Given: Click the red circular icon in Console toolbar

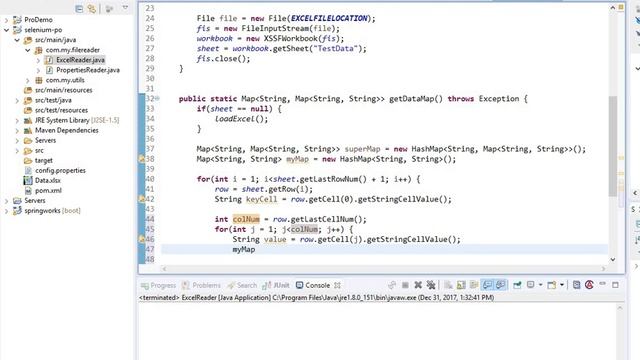Looking at the screenshot, I should tap(589, 285).
